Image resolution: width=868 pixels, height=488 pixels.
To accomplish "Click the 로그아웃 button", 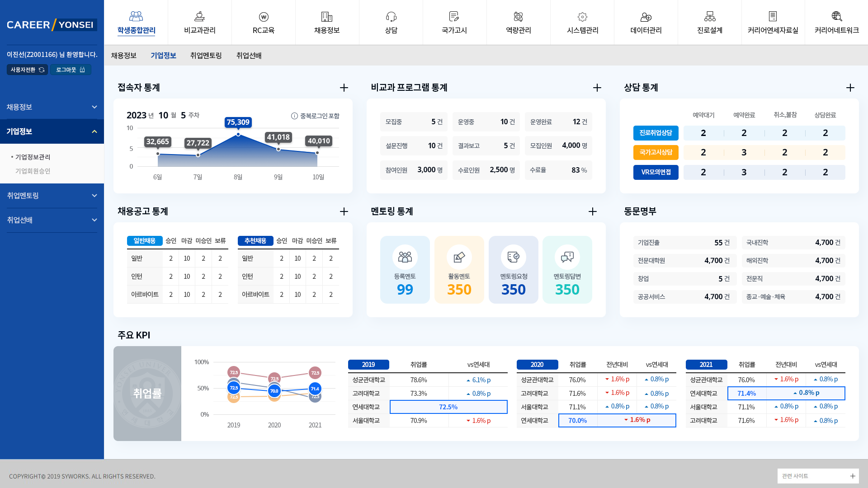I will click(x=71, y=69).
